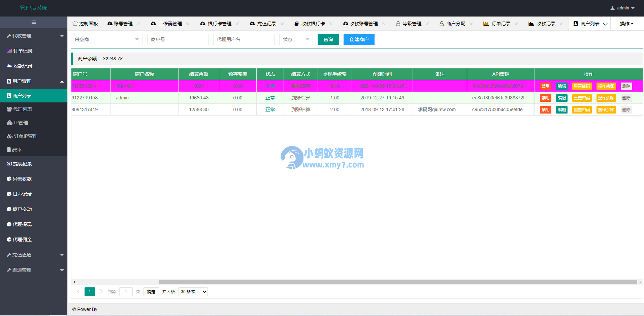The image size is (644, 316).
Task: Select 商户变动 in the sidebar
Action: pyautogui.click(x=22, y=209)
